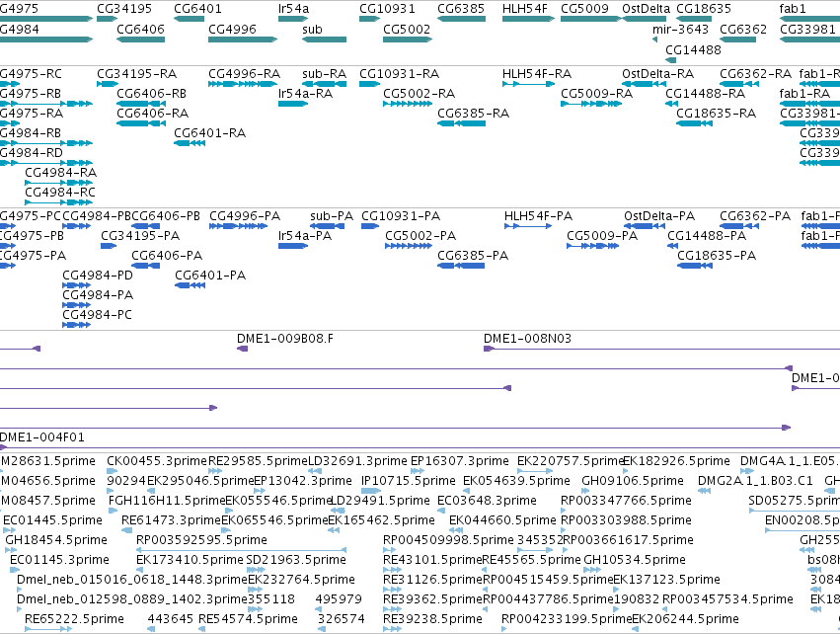Click the RE39238.5prime EST
Screen dimensions: 840x634
(393, 629)
